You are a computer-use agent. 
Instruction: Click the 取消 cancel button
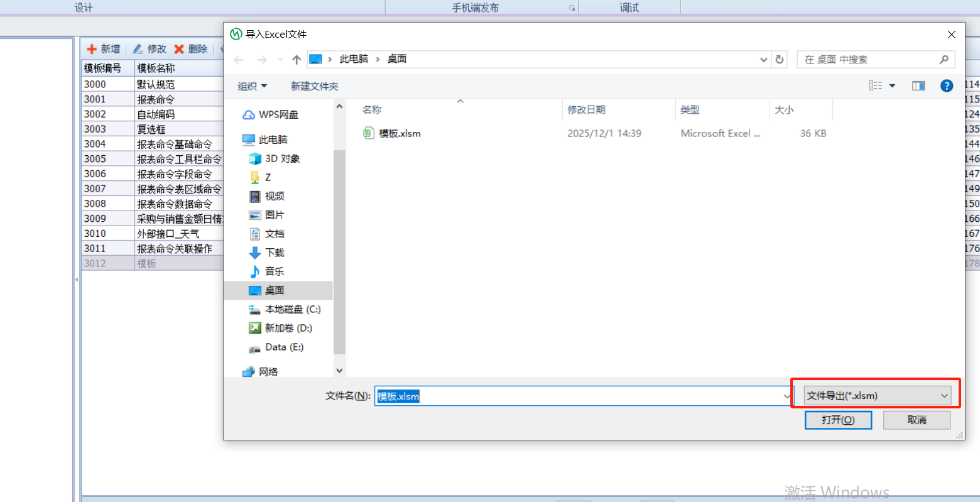[x=917, y=420]
